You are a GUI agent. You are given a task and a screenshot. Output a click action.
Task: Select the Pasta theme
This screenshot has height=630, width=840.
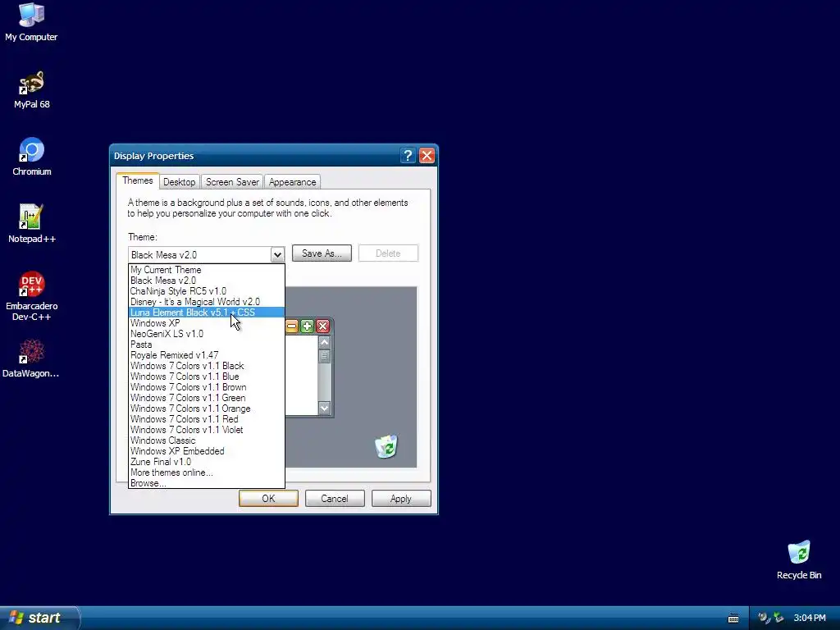tap(207, 345)
